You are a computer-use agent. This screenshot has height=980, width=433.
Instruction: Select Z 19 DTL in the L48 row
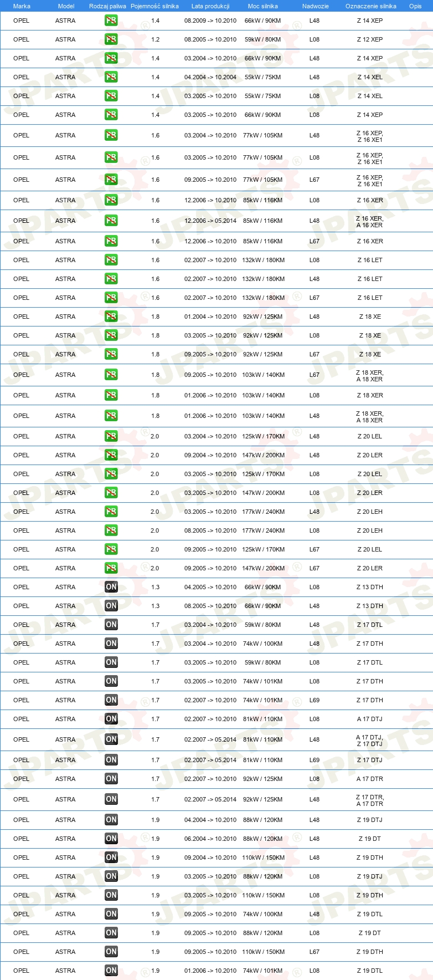[x=370, y=914]
